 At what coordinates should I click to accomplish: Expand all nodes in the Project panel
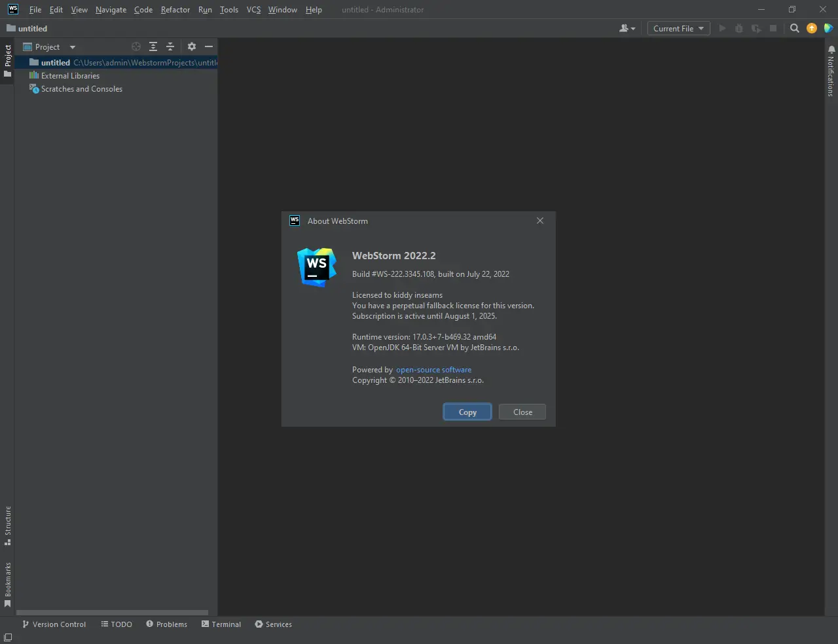(153, 46)
